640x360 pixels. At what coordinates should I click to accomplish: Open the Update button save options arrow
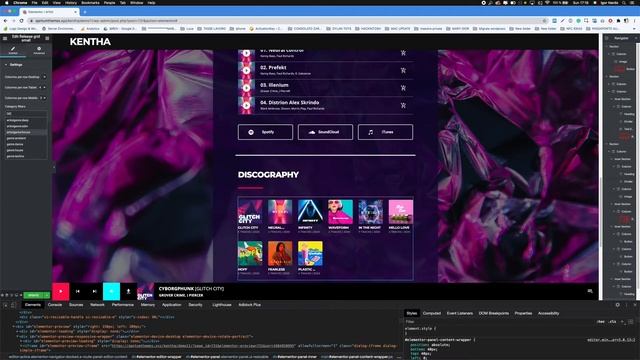click(x=47, y=295)
